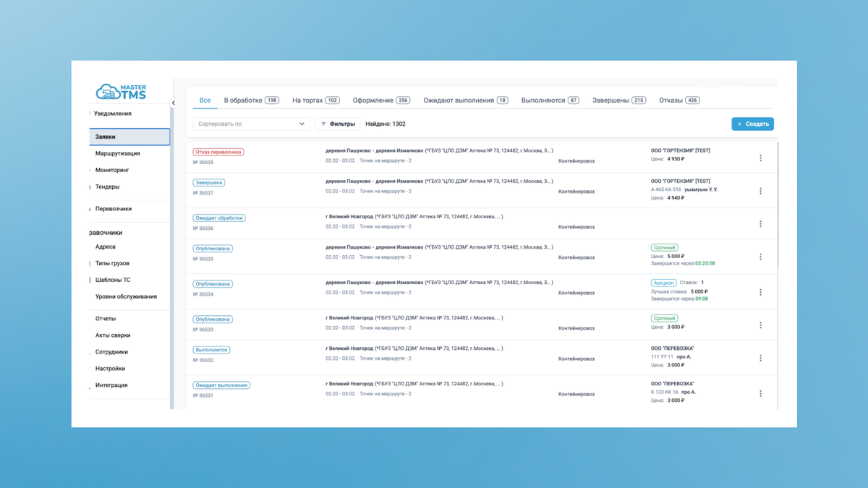868x488 pixels.
Task: Open Отчеты in the sidebar
Action: pyautogui.click(x=106, y=319)
